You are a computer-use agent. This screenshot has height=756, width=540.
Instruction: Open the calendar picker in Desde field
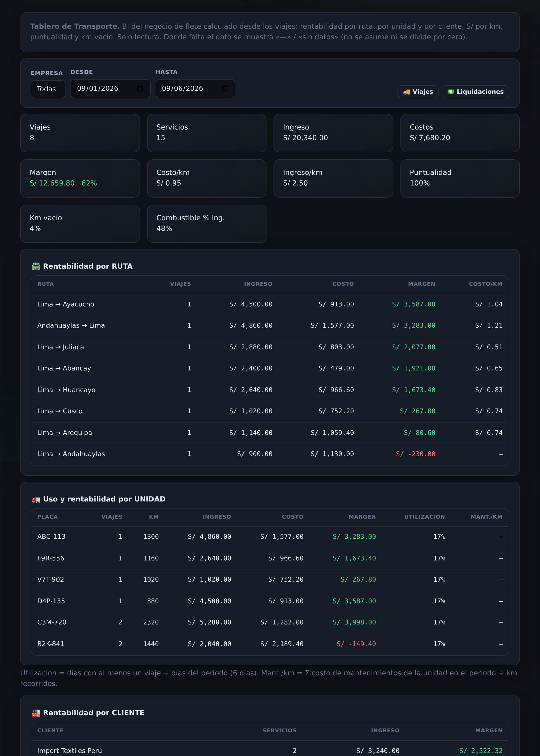tap(140, 88)
